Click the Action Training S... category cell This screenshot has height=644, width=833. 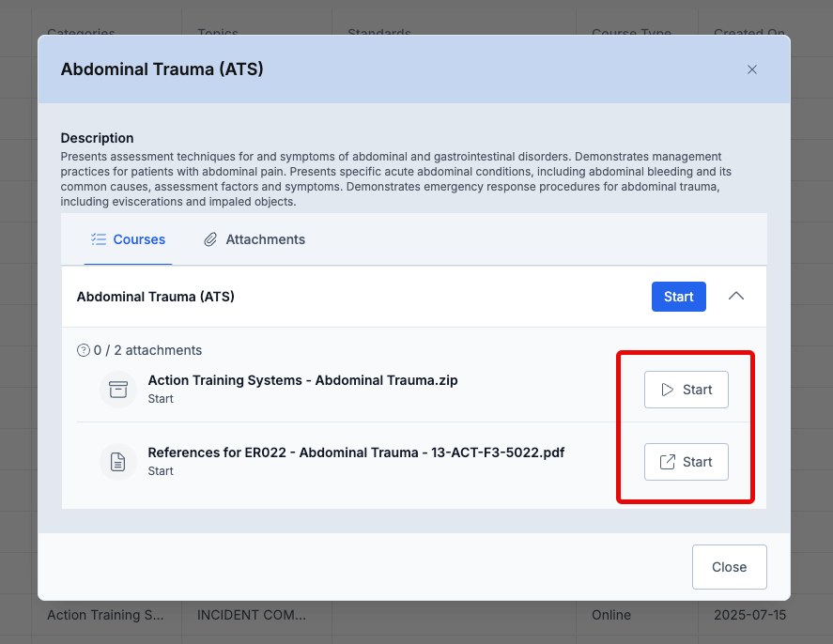(x=105, y=615)
